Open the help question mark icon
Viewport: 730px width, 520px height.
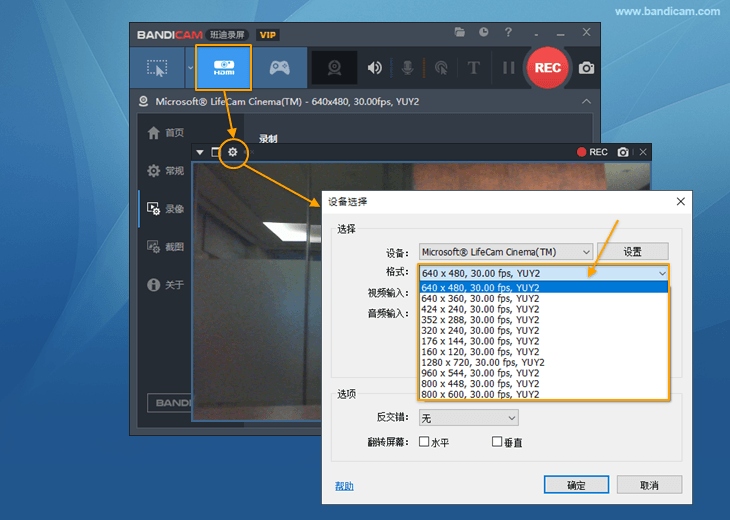tap(508, 32)
